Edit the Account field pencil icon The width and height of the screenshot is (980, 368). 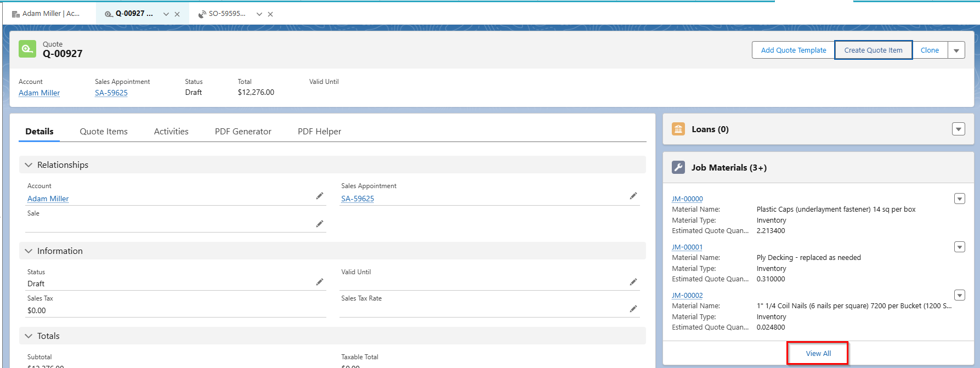[x=320, y=196]
